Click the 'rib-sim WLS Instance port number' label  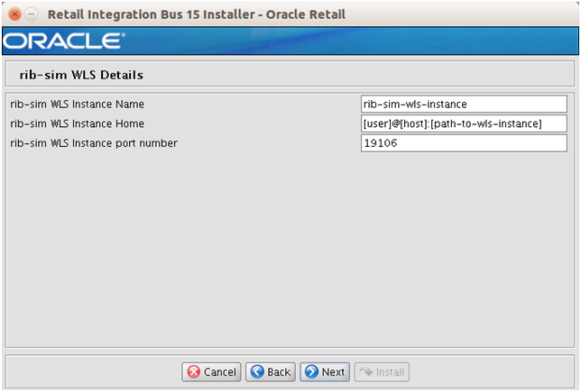[94, 143]
